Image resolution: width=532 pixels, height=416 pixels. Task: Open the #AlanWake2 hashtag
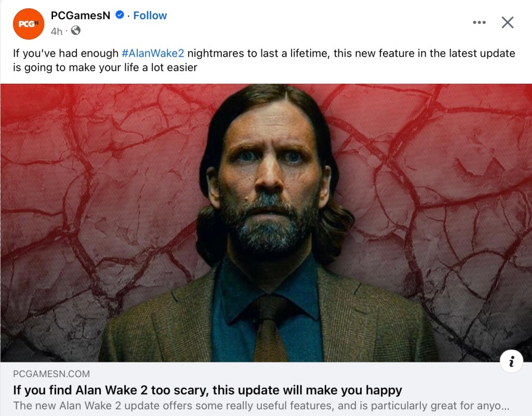point(153,54)
